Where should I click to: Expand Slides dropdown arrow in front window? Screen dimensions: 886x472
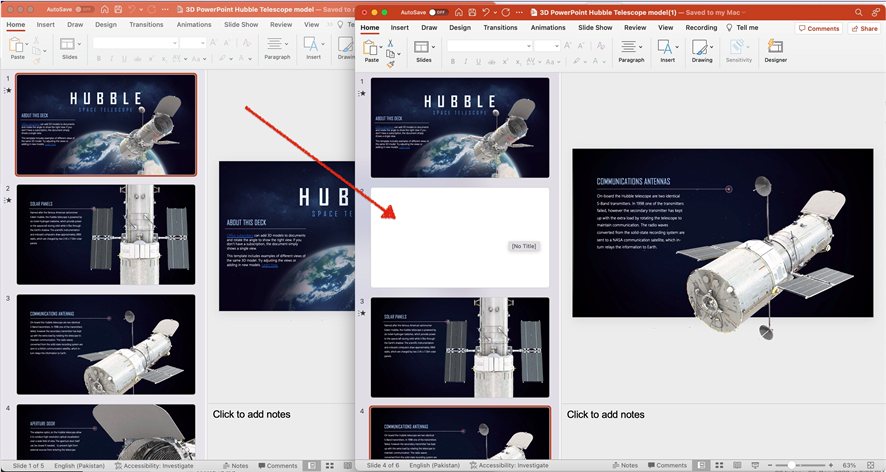(x=433, y=47)
